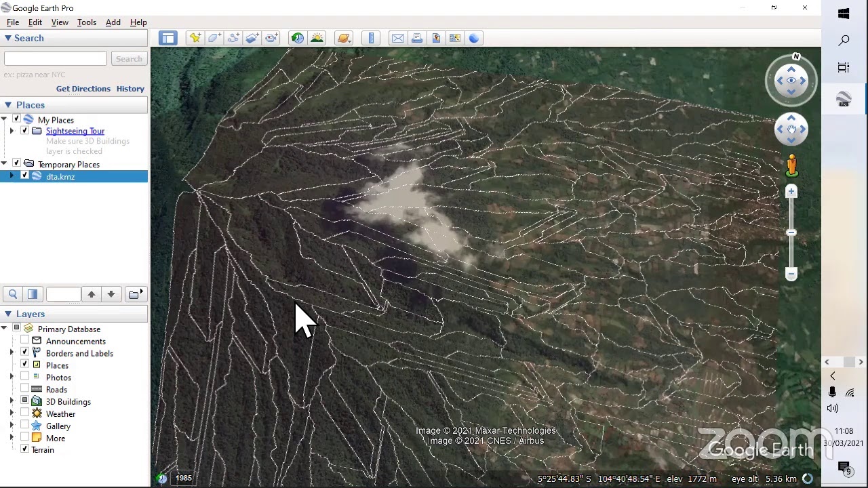
Task: Select the dta.kmz entry
Action: coord(60,177)
